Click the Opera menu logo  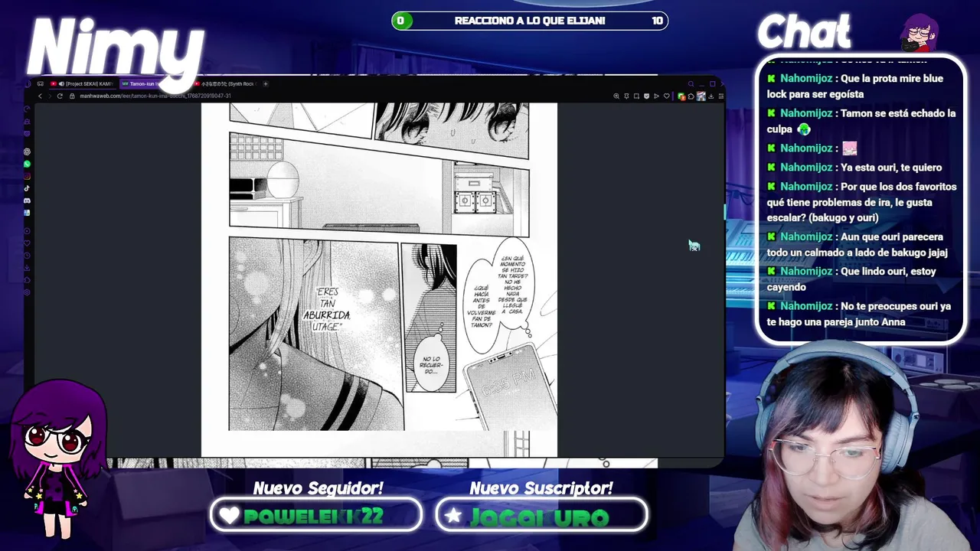[x=28, y=83]
